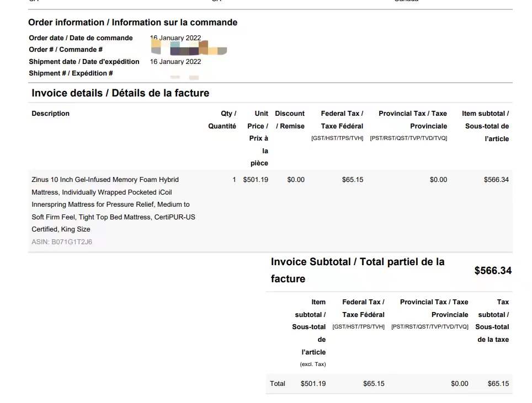Select the 'Order date / Date de commande' label
The width and height of the screenshot is (532, 403).
(81, 38)
